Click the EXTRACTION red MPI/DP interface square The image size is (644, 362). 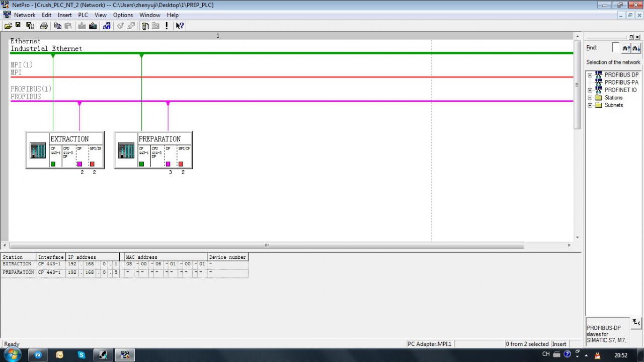pyautogui.click(x=92, y=164)
